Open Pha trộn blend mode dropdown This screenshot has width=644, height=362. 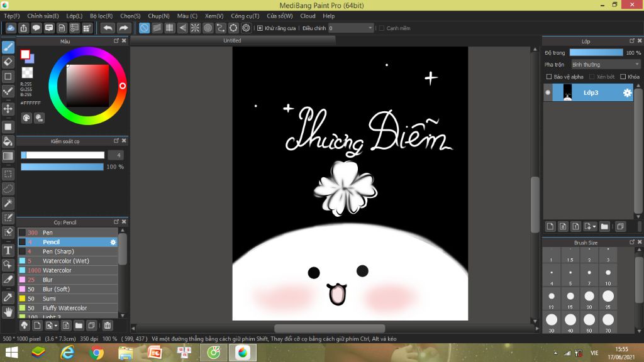pos(606,65)
